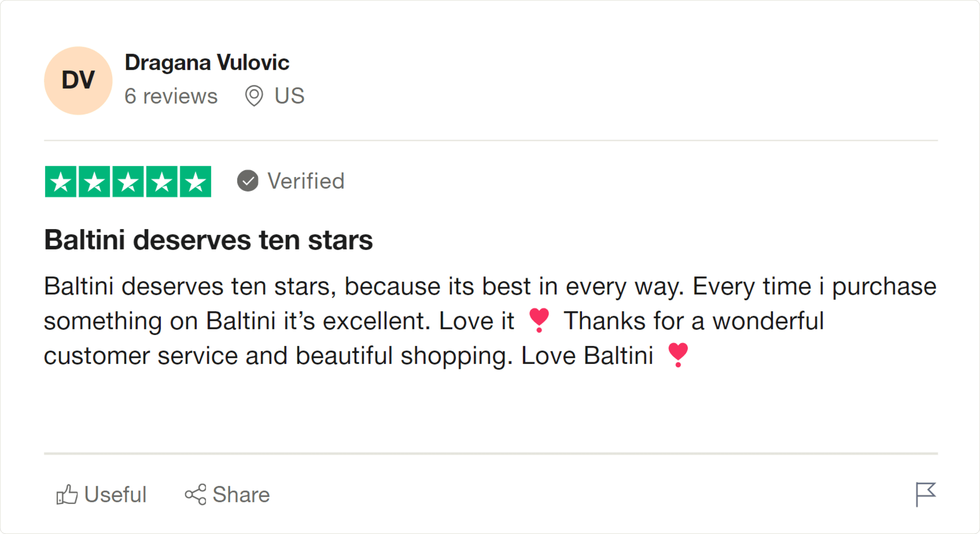Viewport: 980px width, 534px height.
Task: Open Dragana Vulovic's profile name link
Action: 207,62
